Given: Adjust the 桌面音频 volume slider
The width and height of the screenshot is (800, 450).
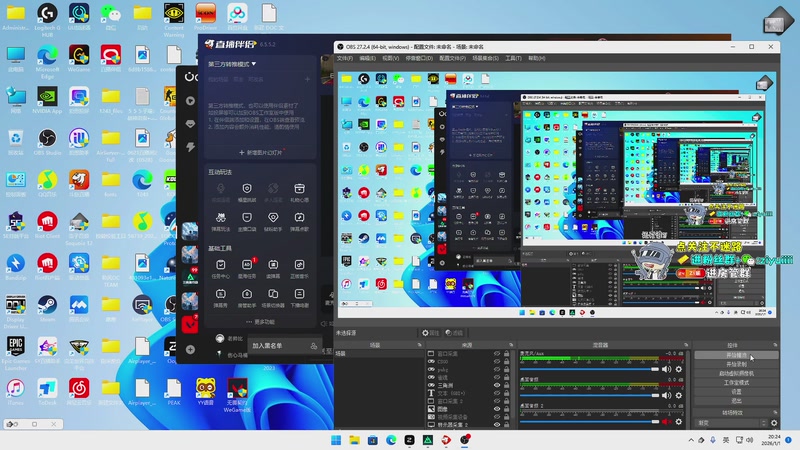Looking at the screenshot, I should (589, 395).
